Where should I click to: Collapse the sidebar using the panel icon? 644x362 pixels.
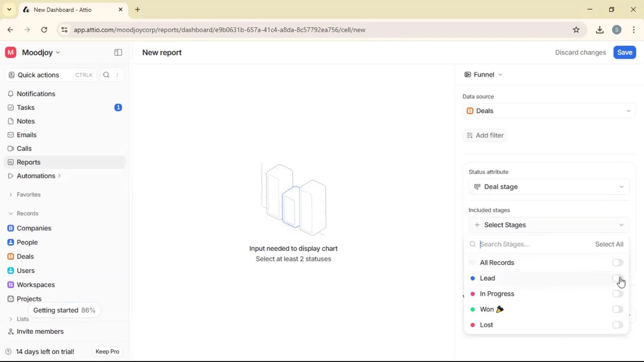point(118,52)
